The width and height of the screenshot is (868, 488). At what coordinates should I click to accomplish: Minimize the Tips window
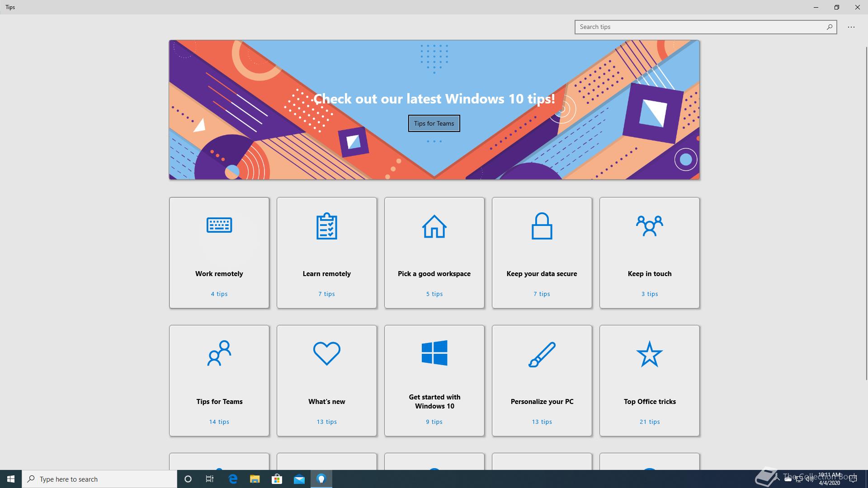point(816,7)
